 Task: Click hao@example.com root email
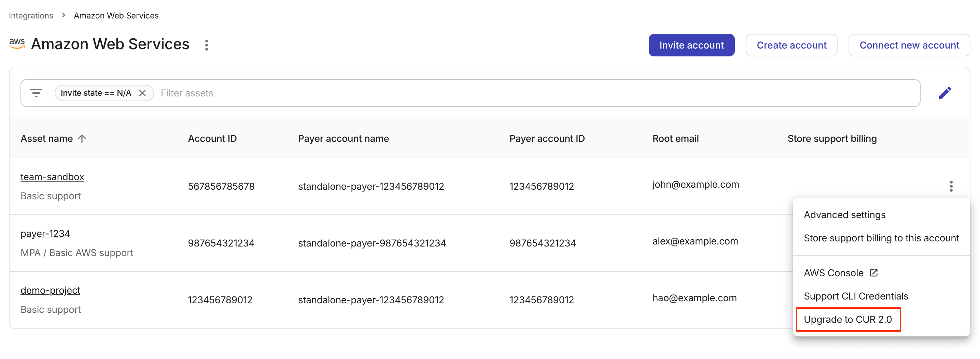[694, 298]
